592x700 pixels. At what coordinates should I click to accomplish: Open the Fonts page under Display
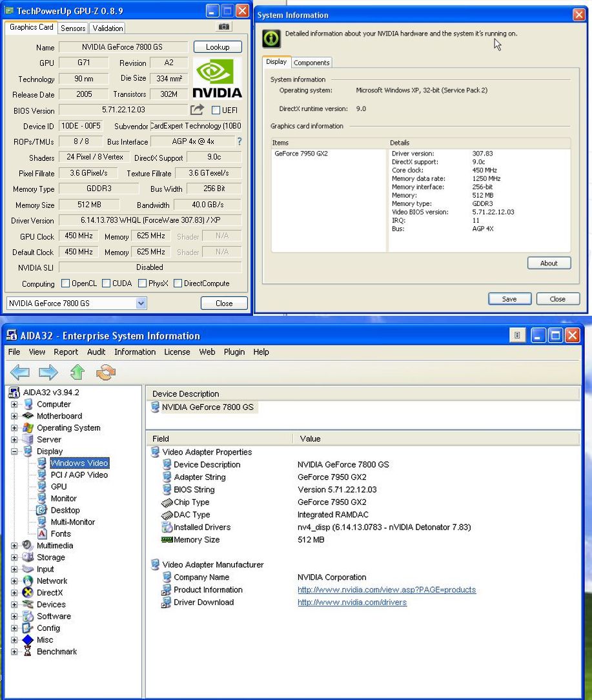coord(61,534)
